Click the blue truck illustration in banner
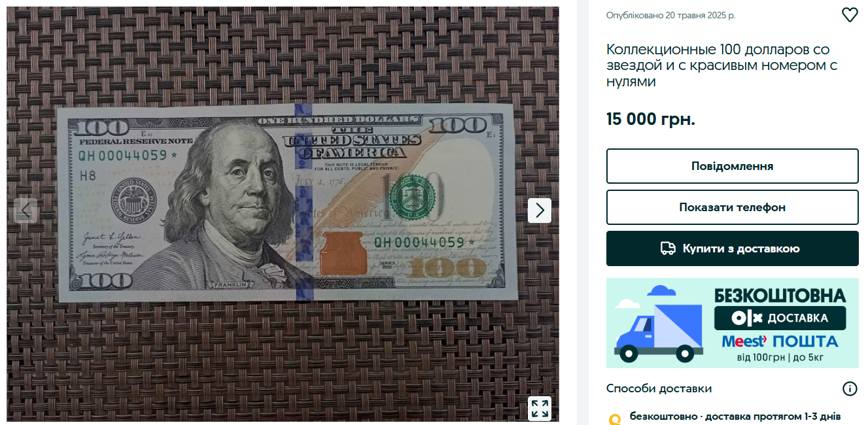Image resolution: width=868 pixels, height=425 pixels. [x=657, y=324]
